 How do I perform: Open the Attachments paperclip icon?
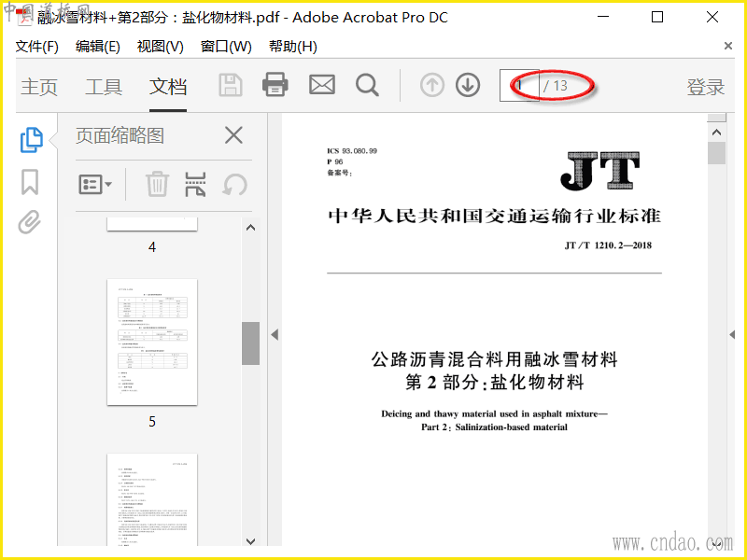click(x=30, y=222)
